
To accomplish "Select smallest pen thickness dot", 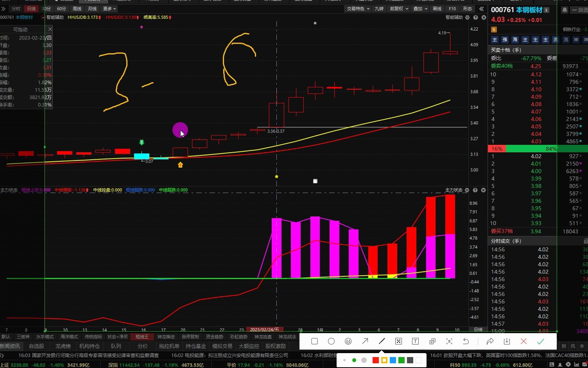I will tap(344, 360).
